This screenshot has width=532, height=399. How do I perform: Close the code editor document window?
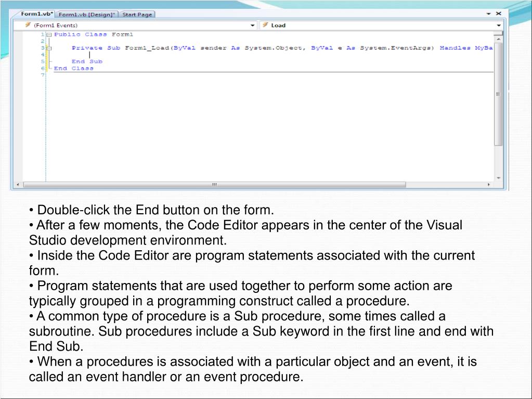(498, 14)
